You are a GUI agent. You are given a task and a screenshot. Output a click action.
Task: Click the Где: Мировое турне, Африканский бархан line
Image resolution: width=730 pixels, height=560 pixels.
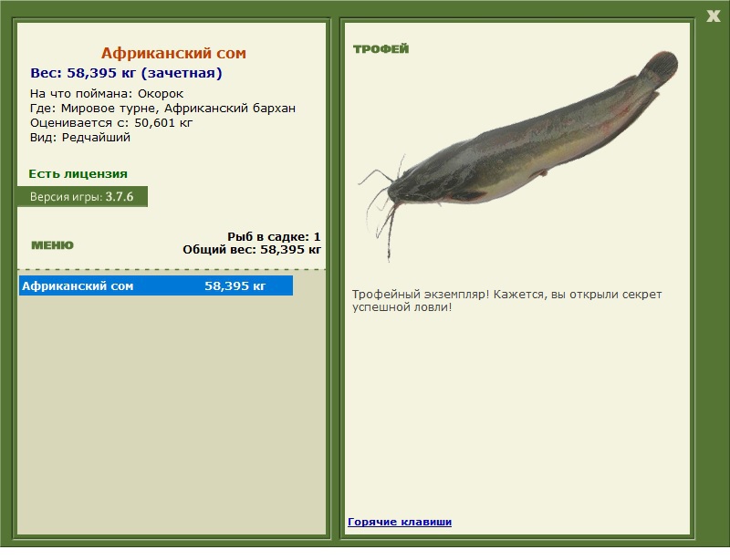(x=162, y=108)
